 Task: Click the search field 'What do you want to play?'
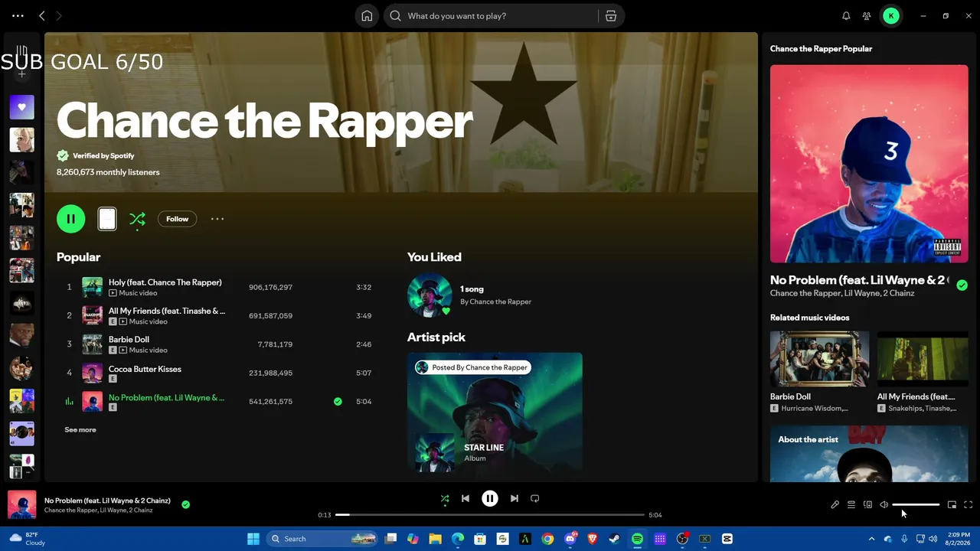490,16
